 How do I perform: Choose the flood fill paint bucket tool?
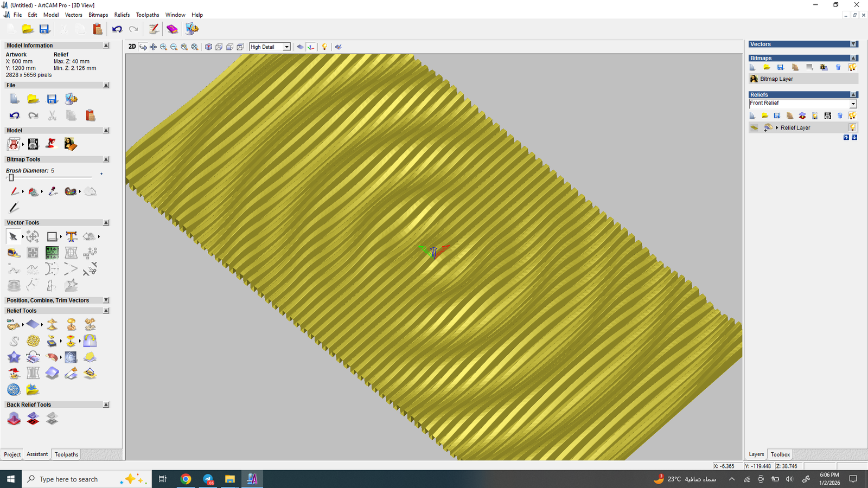click(x=34, y=191)
